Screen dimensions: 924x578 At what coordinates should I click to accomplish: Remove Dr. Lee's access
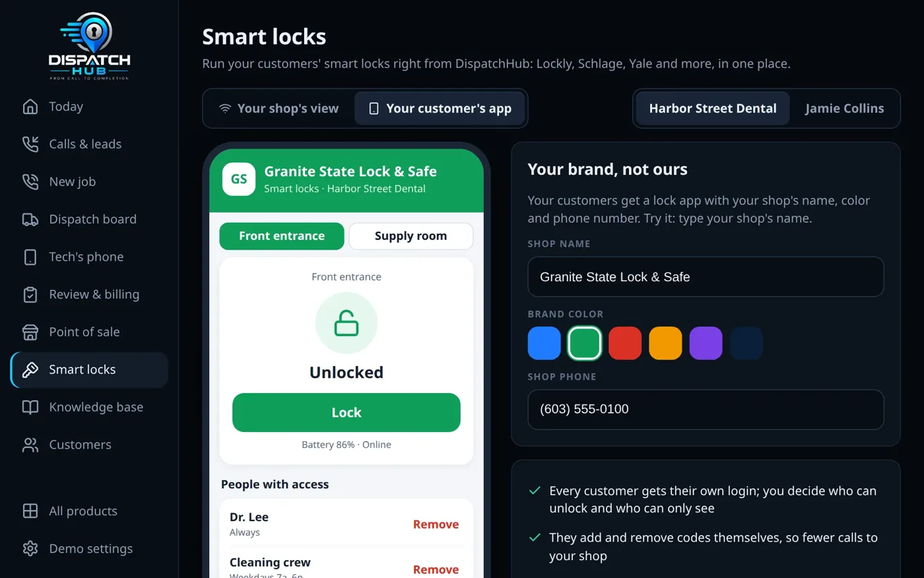[436, 524]
